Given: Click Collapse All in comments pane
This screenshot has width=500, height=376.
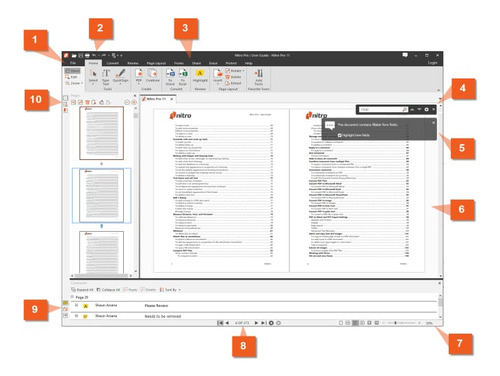Looking at the screenshot, I should click(108, 290).
